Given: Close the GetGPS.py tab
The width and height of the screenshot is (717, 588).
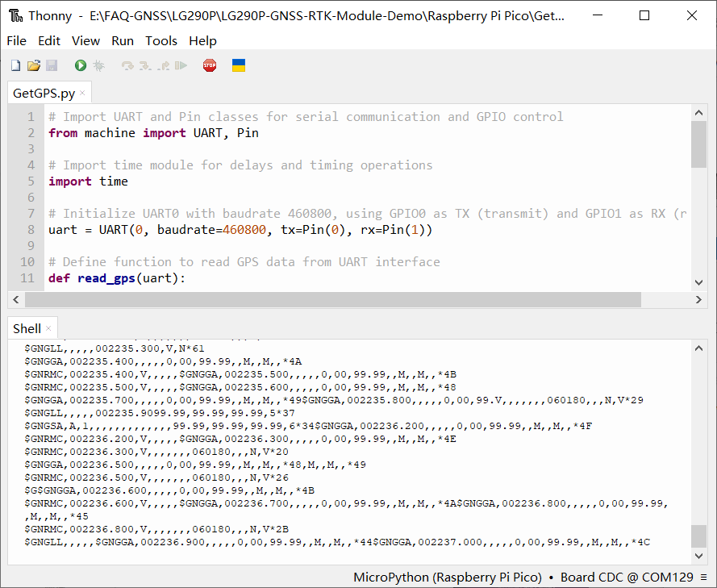Looking at the screenshot, I should coord(82,93).
